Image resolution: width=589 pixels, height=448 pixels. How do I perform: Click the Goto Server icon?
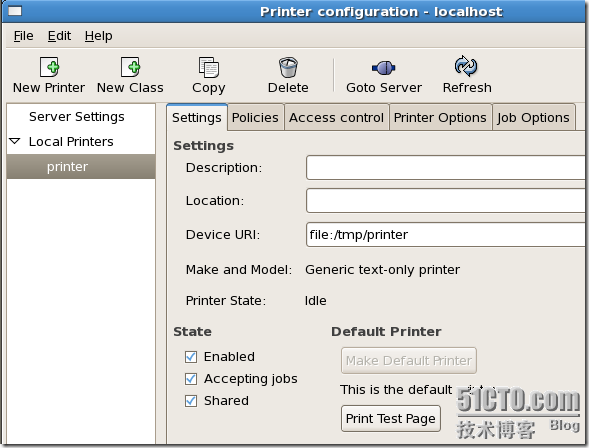384,68
